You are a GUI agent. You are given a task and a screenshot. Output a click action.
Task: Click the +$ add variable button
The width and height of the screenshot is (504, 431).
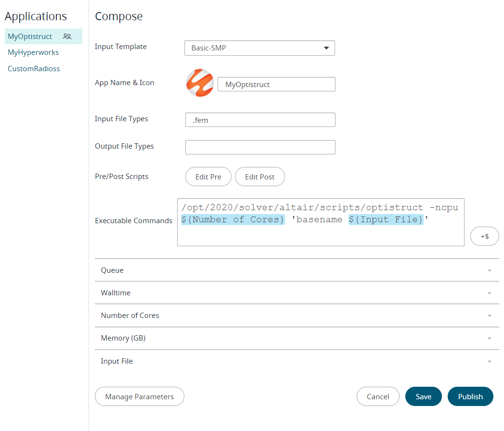484,236
